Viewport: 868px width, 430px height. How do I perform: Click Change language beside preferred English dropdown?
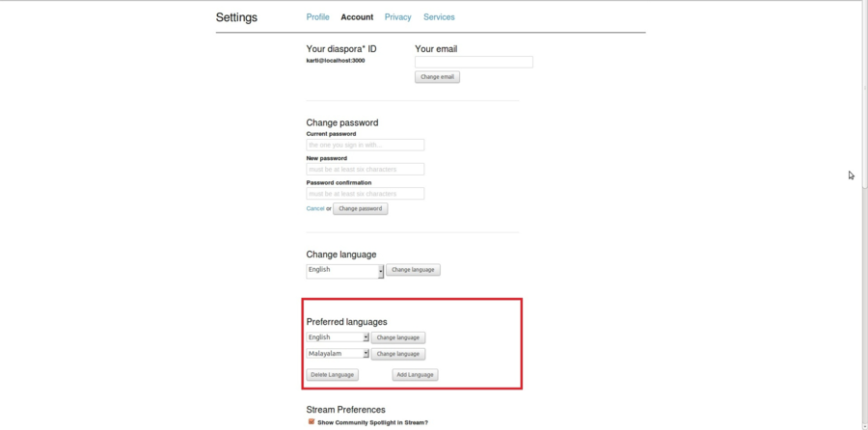pos(397,338)
